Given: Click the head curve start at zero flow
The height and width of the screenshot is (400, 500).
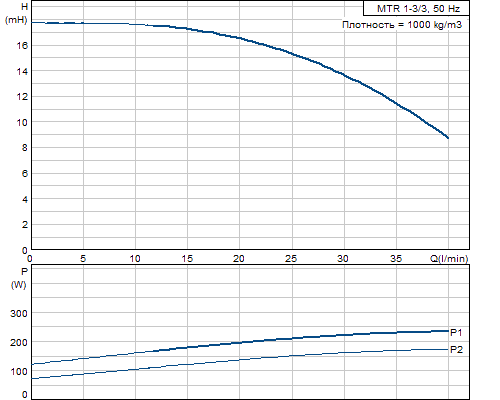Looking at the screenshot, I should point(32,22).
